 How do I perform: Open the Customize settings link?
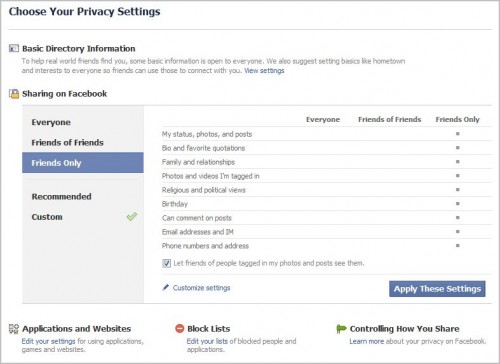(x=201, y=288)
